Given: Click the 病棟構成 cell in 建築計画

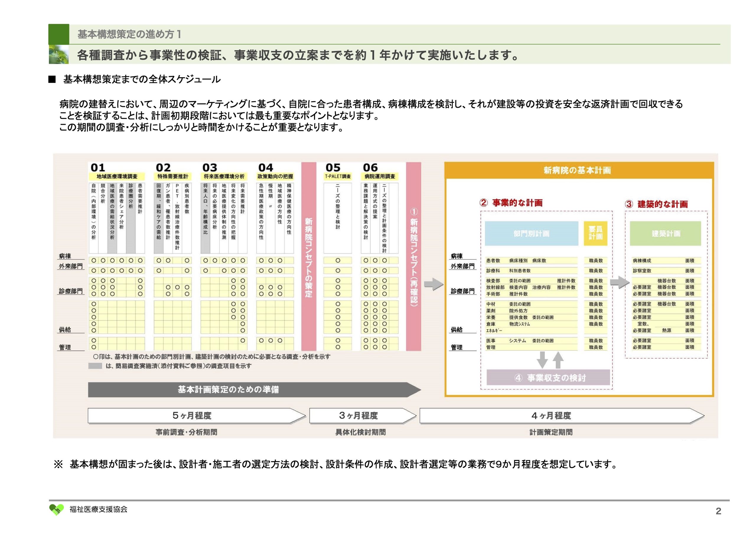Looking at the screenshot, I should [x=642, y=260].
